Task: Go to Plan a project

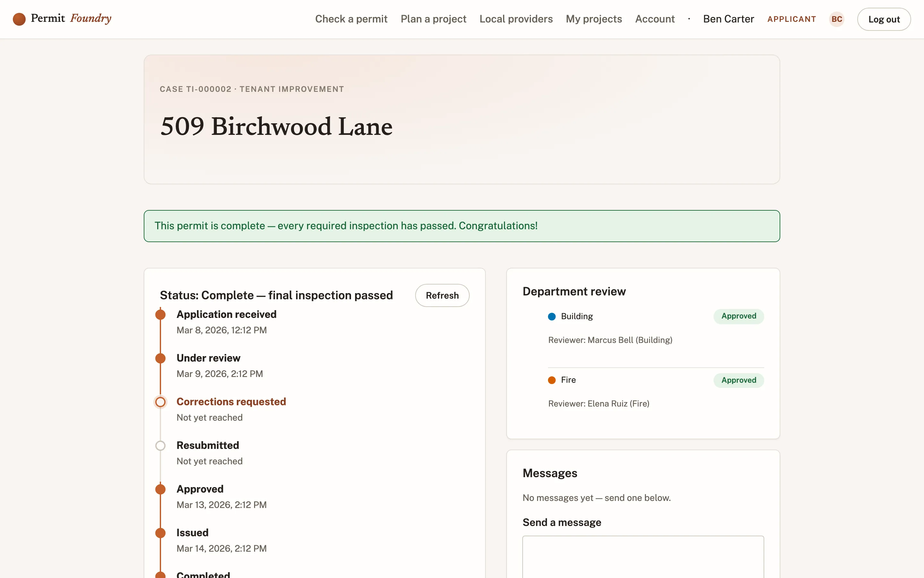Action: point(433,19)
